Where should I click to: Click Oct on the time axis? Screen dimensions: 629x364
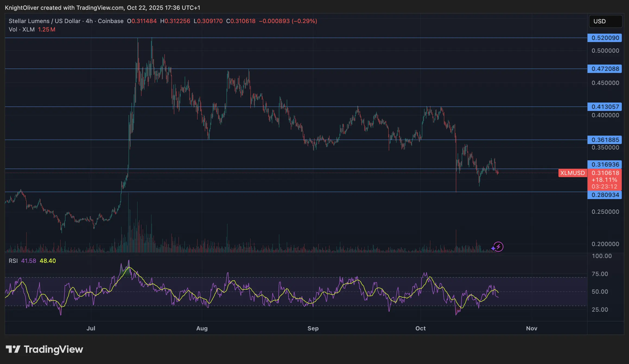click(421, 328)
